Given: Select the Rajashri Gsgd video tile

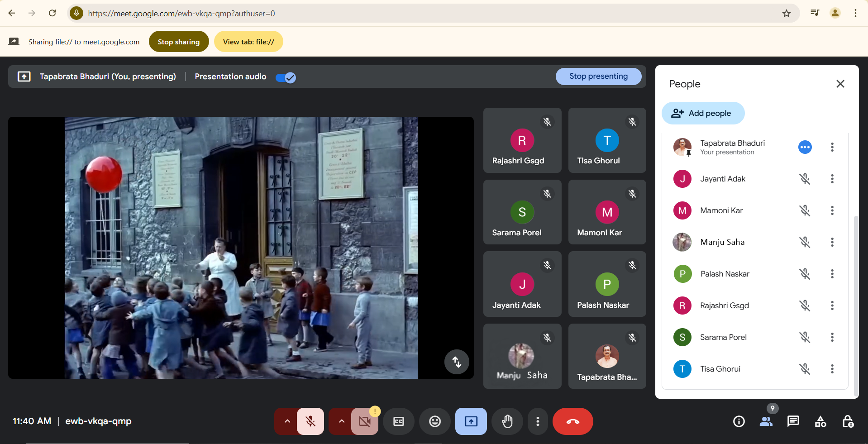Looking at the screenshot, I should pyautogui.click(x=522, y=140).
